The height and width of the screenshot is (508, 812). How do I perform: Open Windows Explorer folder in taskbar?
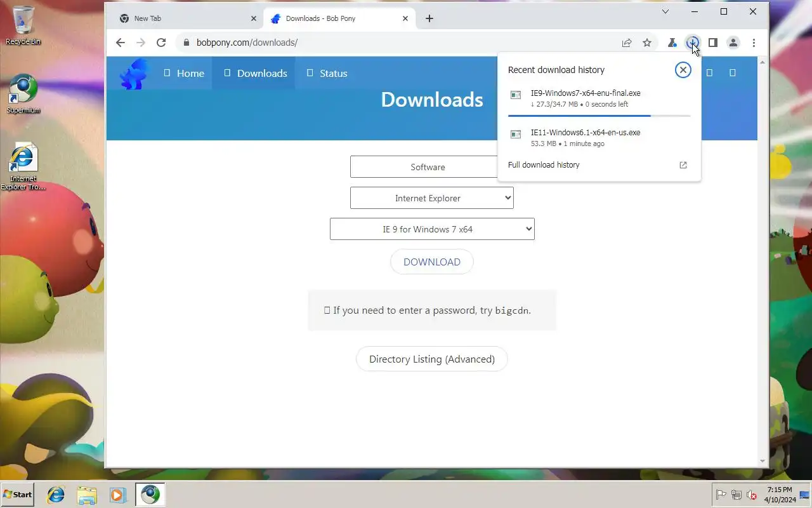[87, 495]
